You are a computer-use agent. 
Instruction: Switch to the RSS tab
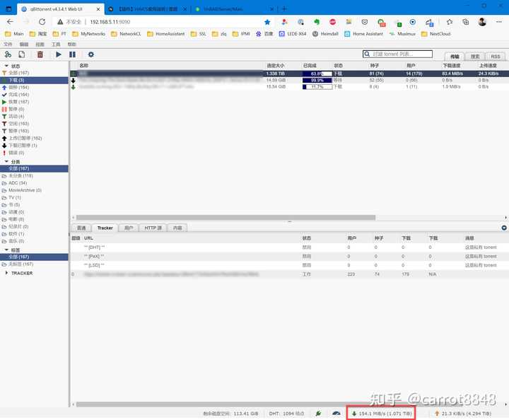coord(496,57)
